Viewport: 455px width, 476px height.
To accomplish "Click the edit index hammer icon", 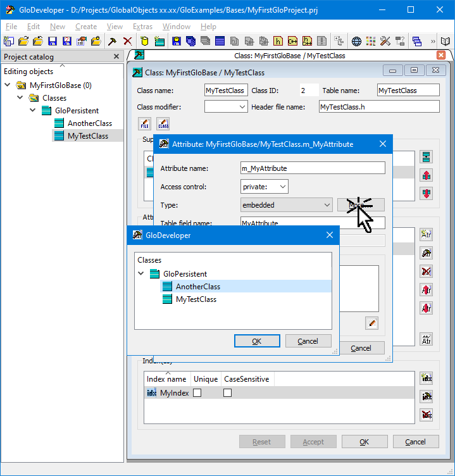I will (426, 396).
